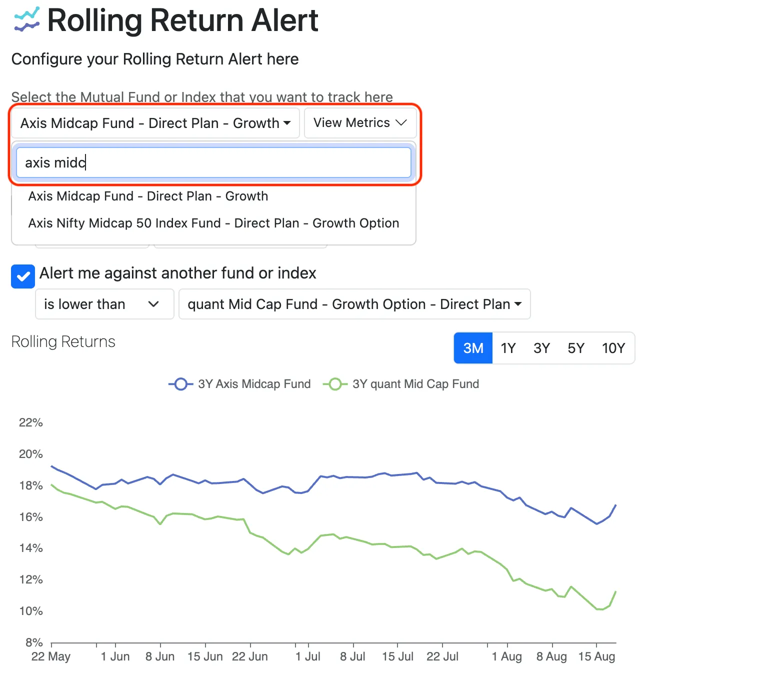This screenshot has width=784, height=693.
Task: Click the 'Rolling Returns' chart title
Action: coord(63,341)
